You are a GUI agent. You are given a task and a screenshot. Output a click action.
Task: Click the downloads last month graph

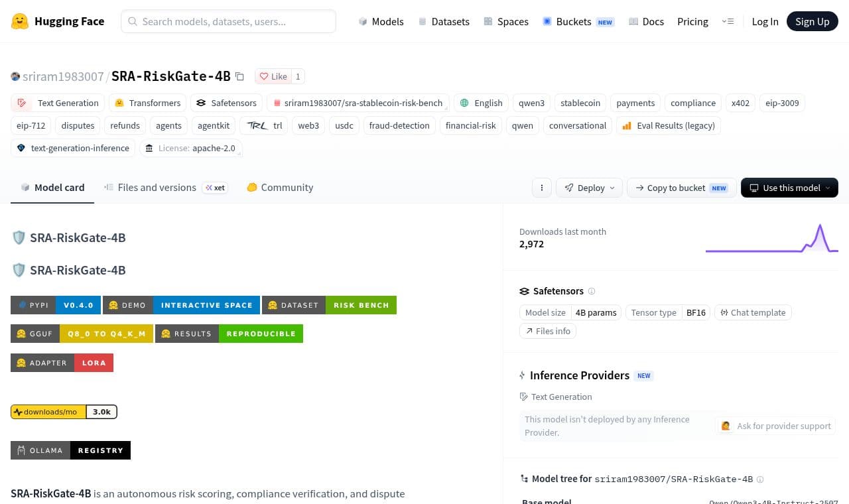772,238
